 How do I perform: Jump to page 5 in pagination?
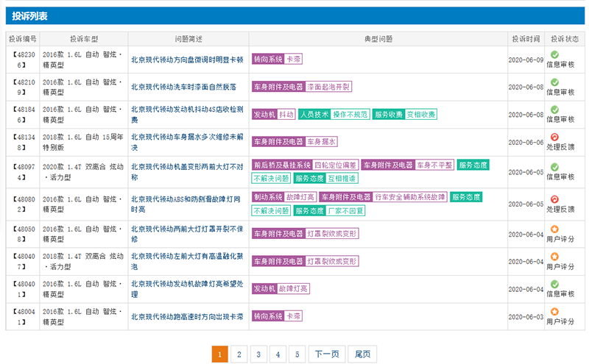pyautogui.click(x=297, y=354)
